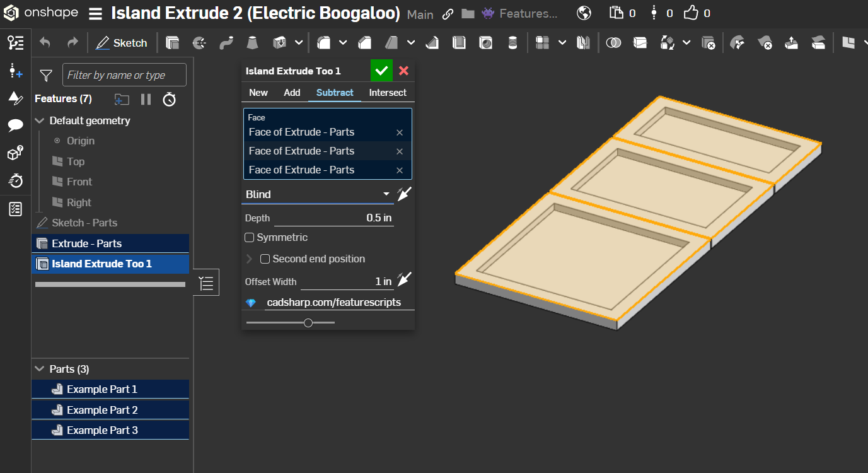
Task: Open the Transform tool dropdown arrow
Action: 686,43
